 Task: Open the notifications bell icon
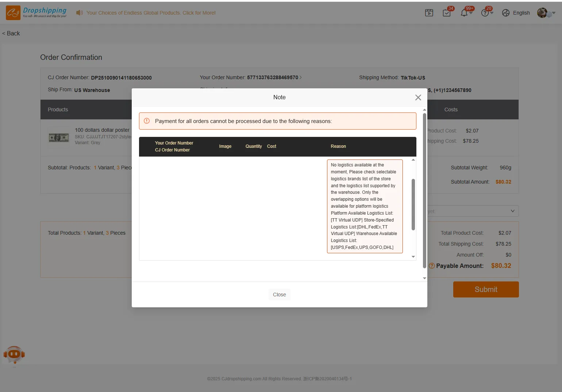point(464,13)
